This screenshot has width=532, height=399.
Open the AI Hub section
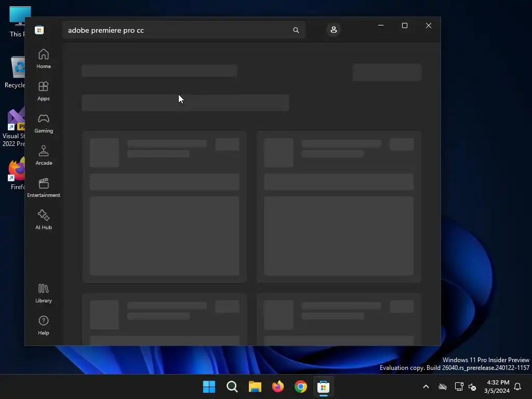44,220
